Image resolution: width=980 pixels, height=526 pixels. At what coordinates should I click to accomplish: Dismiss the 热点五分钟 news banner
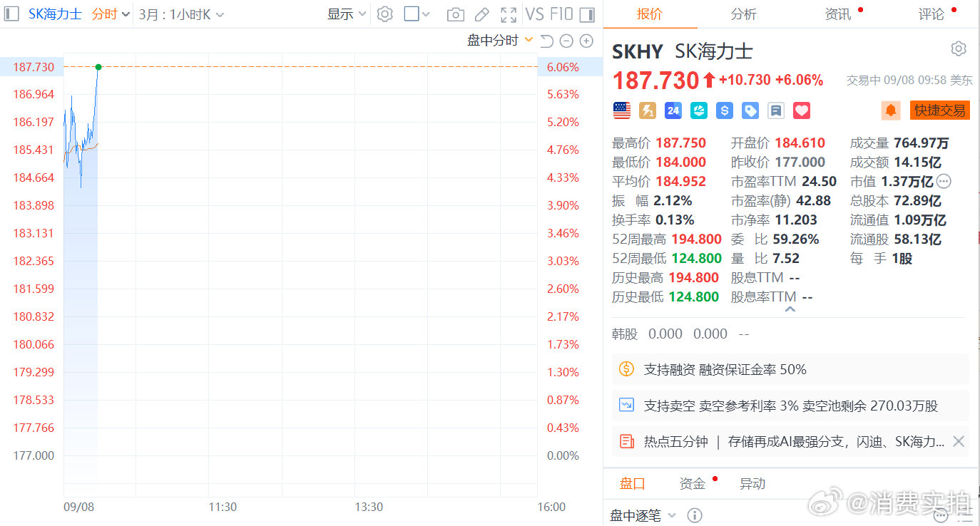pyautogui.click(x=959, y=442)
